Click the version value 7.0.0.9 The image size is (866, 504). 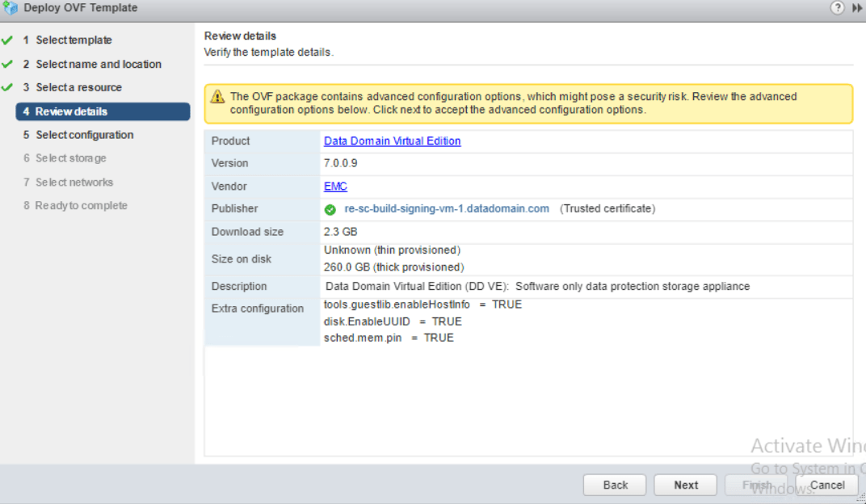click(341, 163)
